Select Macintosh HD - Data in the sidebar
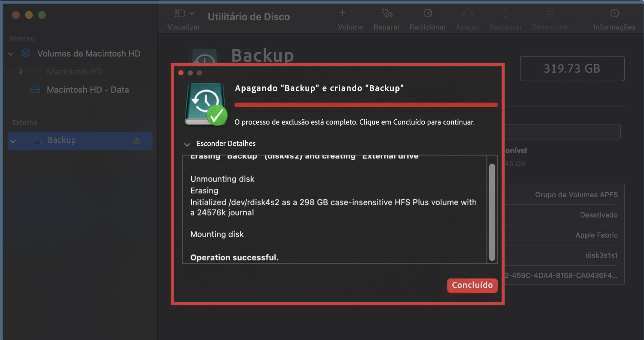Image resolution: width=644 pixels, height=340 pixels. coord(88,90)
